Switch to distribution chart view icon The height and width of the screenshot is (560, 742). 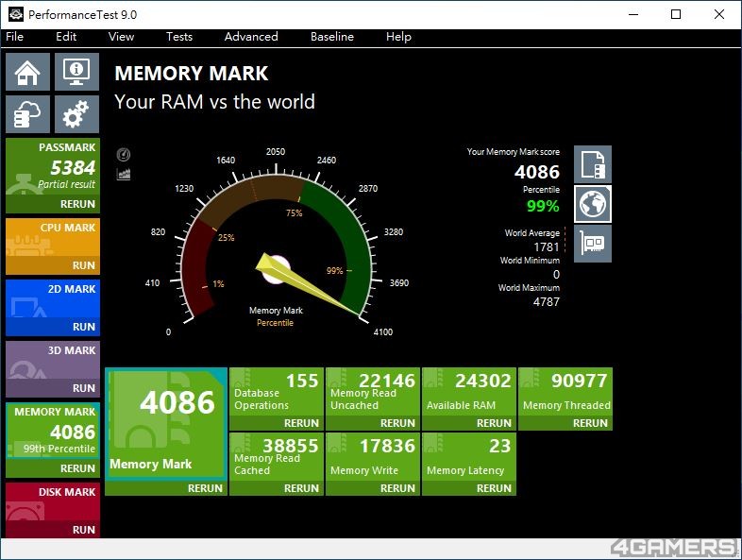(x=124, y=174)
